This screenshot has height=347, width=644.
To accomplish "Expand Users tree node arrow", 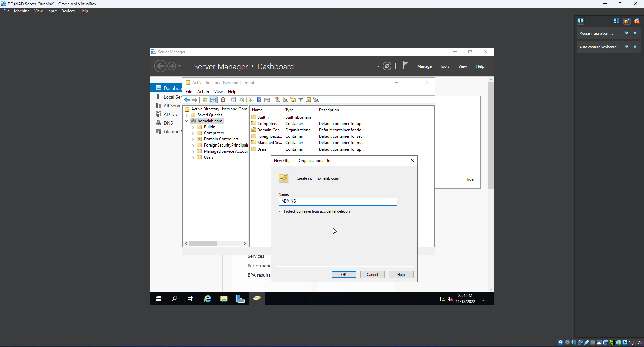I will click(193, 158).
